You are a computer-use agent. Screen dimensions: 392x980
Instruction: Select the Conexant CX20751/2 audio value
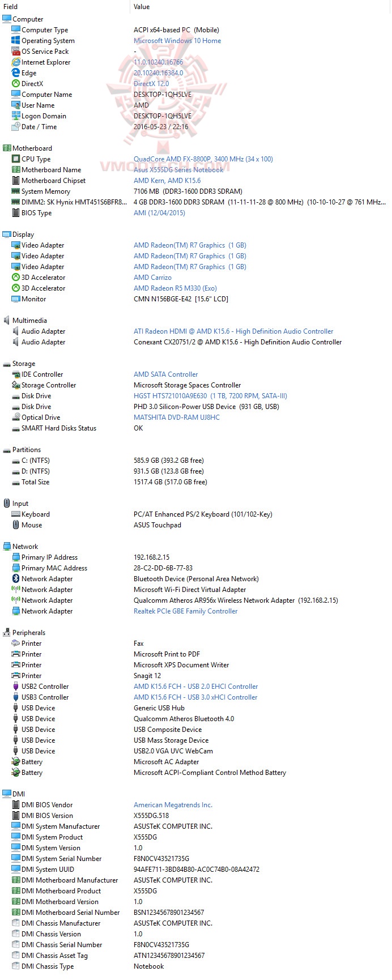pos(237,342)
